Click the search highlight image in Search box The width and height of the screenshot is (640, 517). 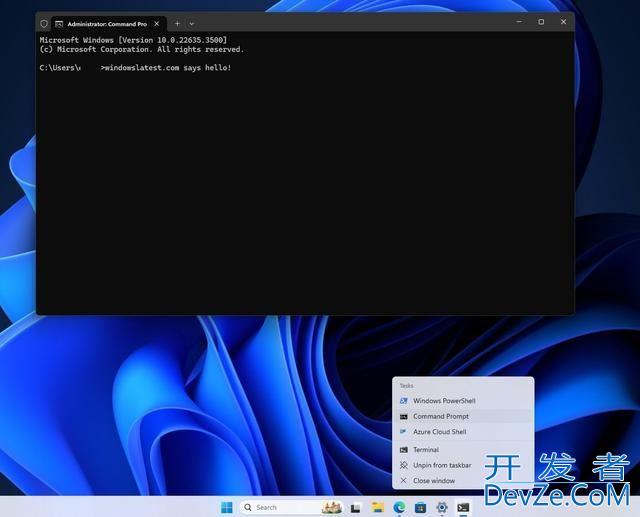click(332, 507)
